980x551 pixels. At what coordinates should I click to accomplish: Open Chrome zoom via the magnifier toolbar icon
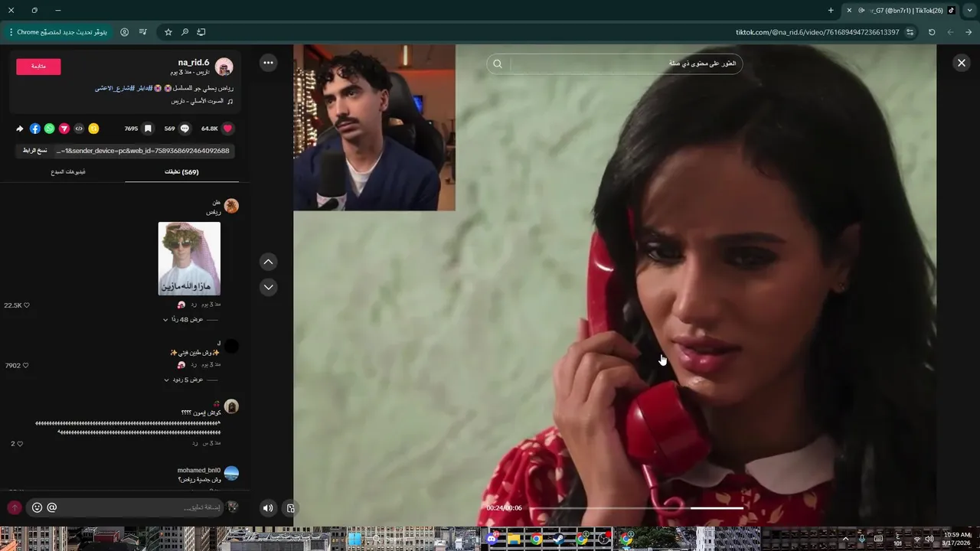click(x=185, y=32)
